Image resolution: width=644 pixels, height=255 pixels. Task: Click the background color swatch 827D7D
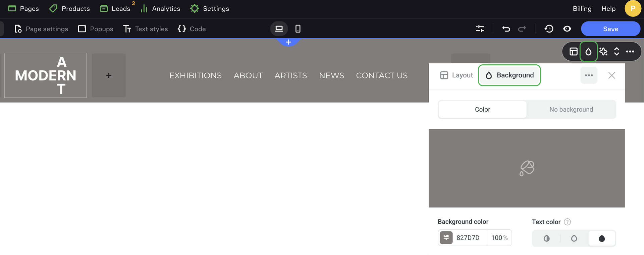click(x=446, y=238)
